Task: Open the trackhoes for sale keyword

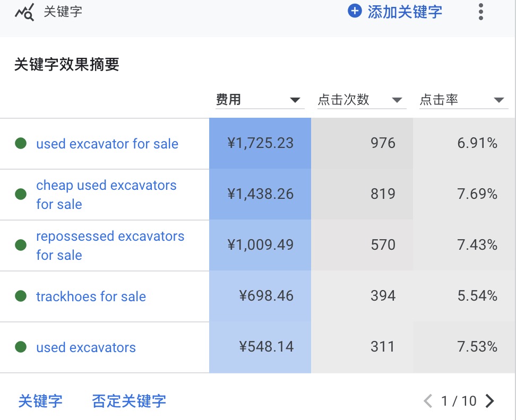Action: tap(91, 296)
